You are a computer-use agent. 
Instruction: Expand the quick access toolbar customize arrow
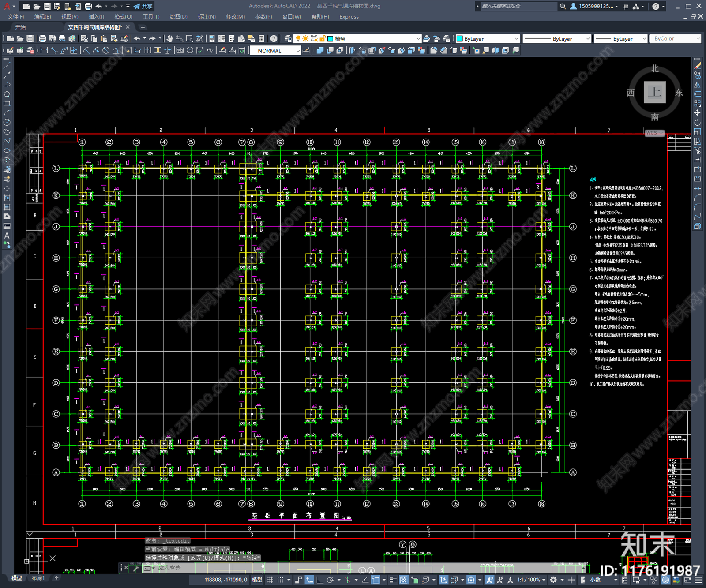(128, 6)
